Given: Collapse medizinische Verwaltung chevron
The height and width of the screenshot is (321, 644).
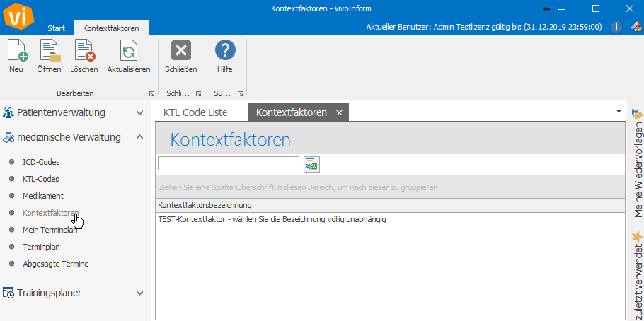Looking at the screenshot, I should click(x=139, y=137).
